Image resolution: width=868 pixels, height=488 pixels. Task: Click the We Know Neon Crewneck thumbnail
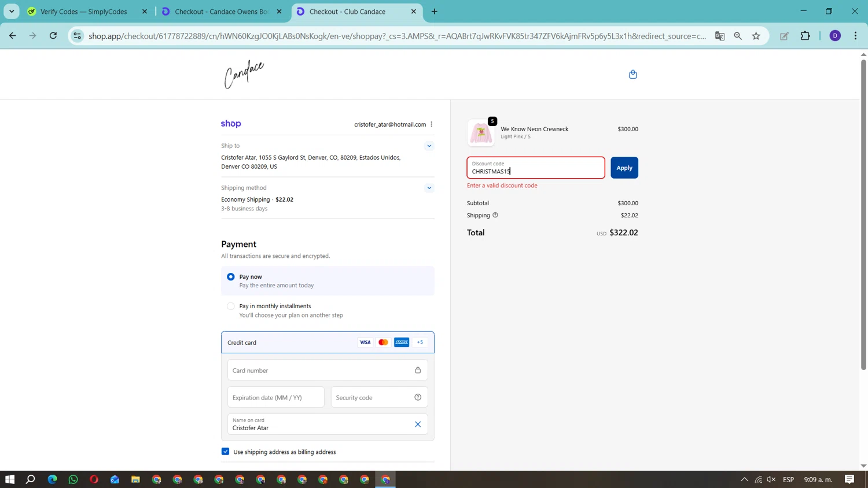pos(481,133)
